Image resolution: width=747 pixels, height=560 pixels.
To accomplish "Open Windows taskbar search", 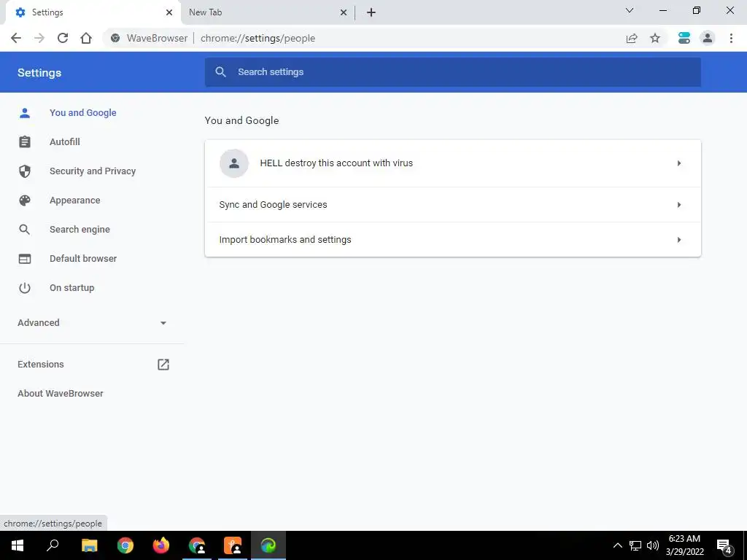I will coord(53,545).
